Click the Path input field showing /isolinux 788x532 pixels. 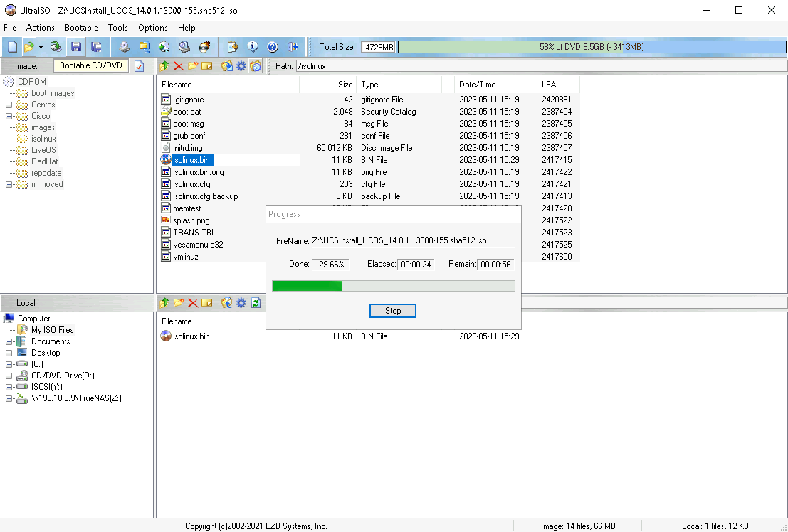[x=541, y=66]
